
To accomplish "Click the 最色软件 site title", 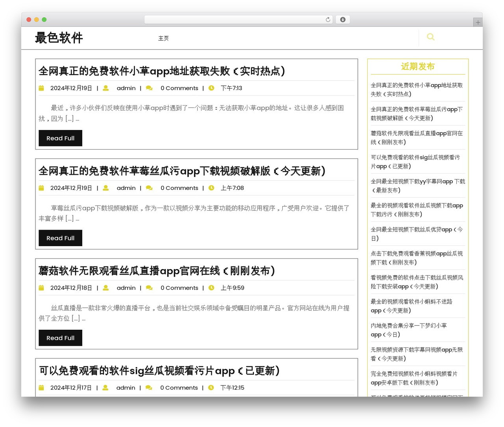I will click(x=59, y=38).
